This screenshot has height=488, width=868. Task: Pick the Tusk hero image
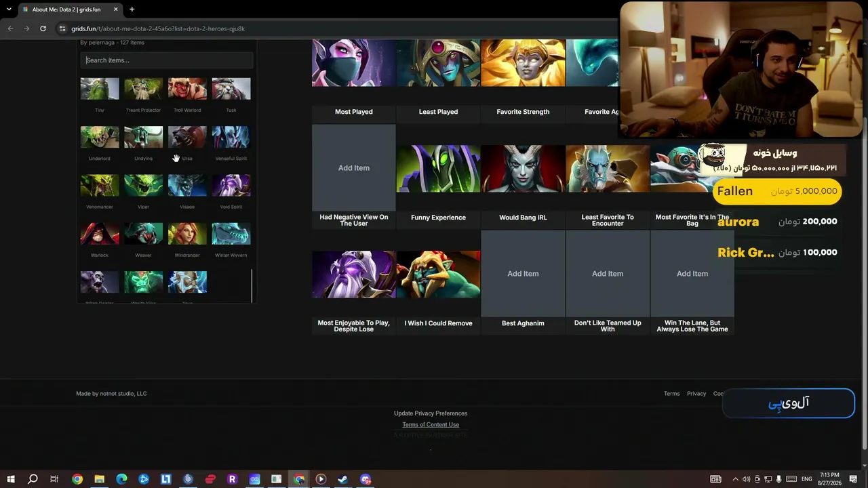(x=231, y=89)
